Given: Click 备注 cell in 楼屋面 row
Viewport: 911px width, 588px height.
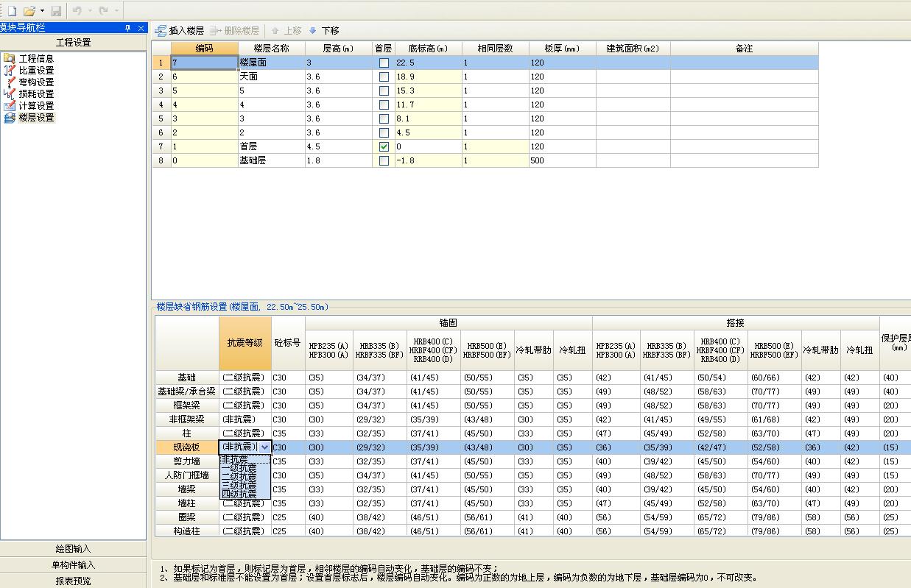Looking at the screenshot, I should coord(744,63).
